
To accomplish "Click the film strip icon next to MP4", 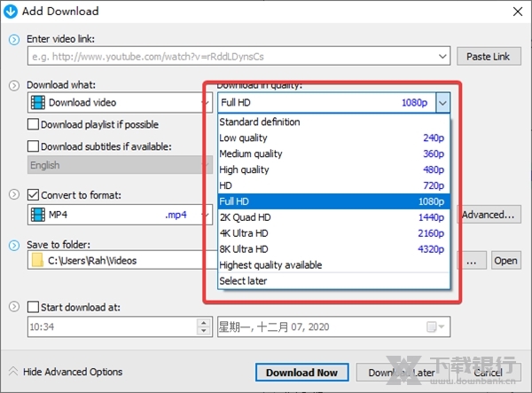I will pos(37,215).
